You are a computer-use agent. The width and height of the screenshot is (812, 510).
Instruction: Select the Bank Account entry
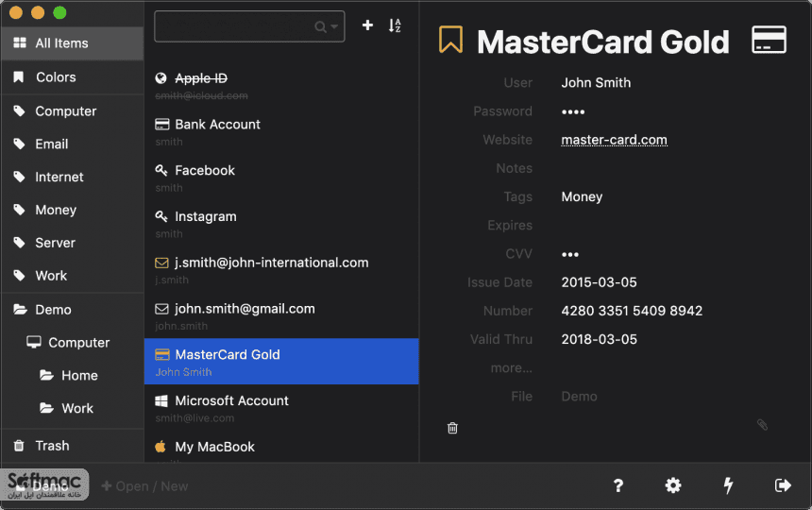281,131
